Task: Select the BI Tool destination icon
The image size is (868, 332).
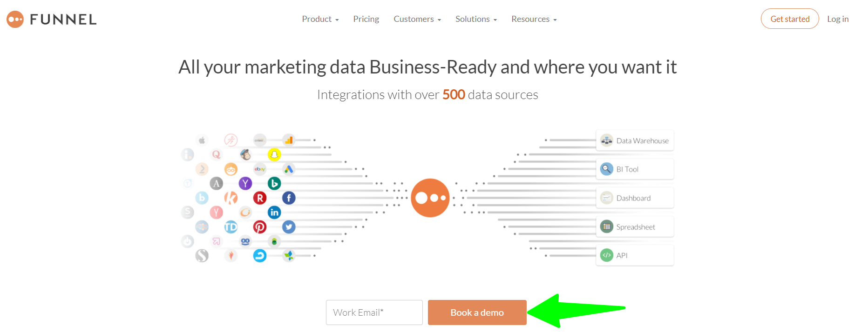Action: tap(606, 169)
